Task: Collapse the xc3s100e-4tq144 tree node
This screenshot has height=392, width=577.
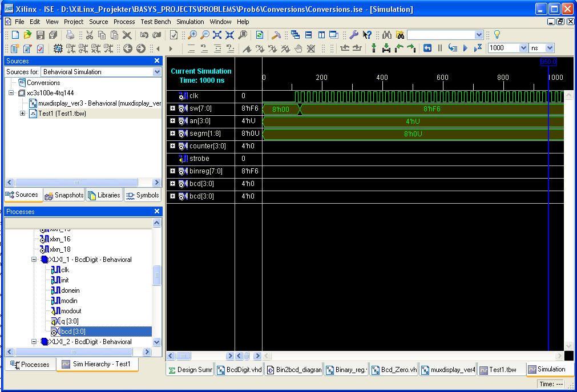Action: (x=11, y=93)
